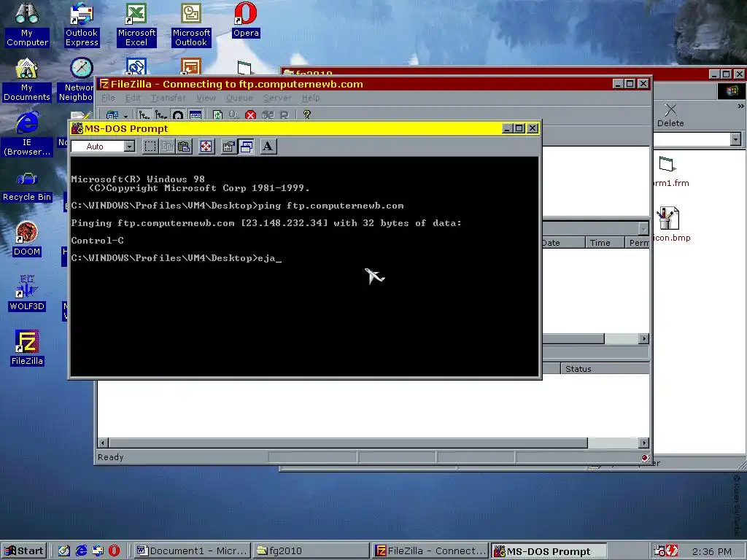Select DOOM desktop icon
This screenshot has height=560, width=747.
pyautogui.click(x=27, y=239)
